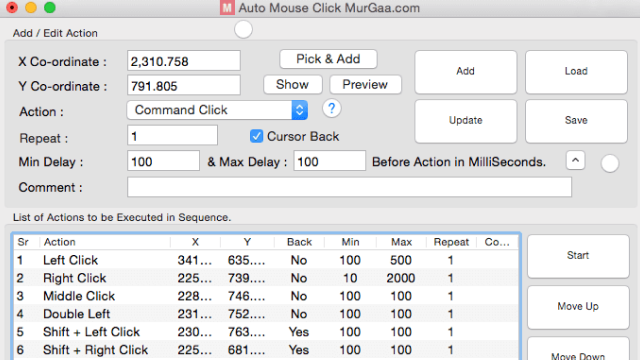Click the red close window button
The image size is (640, 360).
(x=12, y=7)
